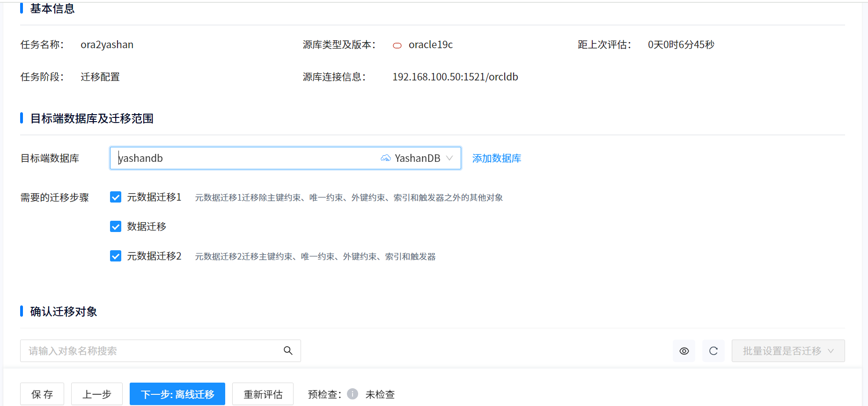The width and height of the screenshot is (868, 406).
Task: Click the source connection 192.168.100.50:1521/orcldb
Action: pos(455,77)
